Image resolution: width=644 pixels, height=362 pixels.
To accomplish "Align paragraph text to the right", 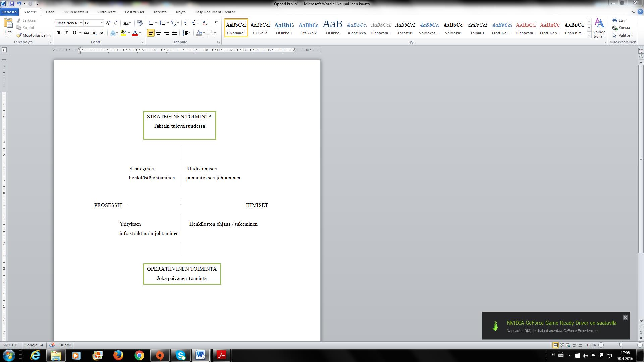I will [x=166, y=33].
